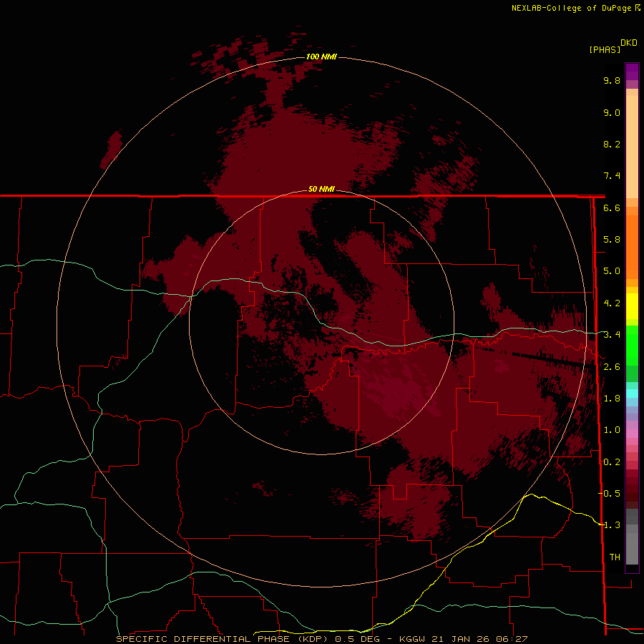This screenshot has width=644, height=644.
Task: Pick the cyan color bar segment
Action: tap(632, 394)
